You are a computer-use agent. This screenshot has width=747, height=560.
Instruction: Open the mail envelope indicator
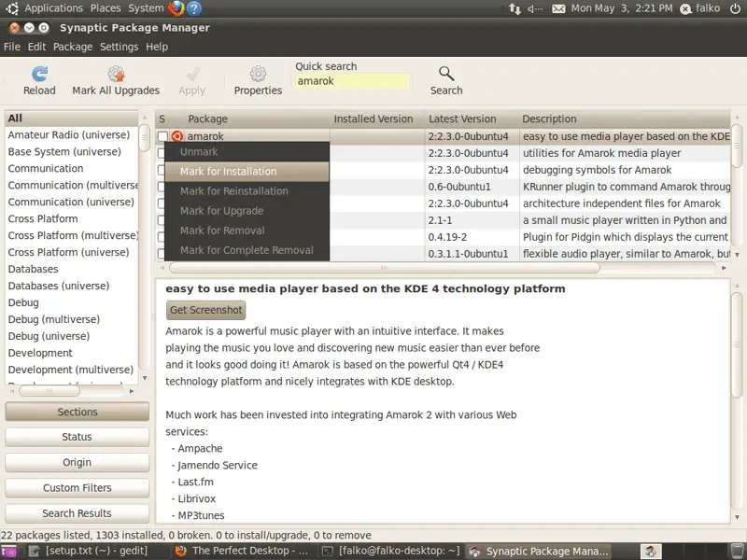[558, 8]
